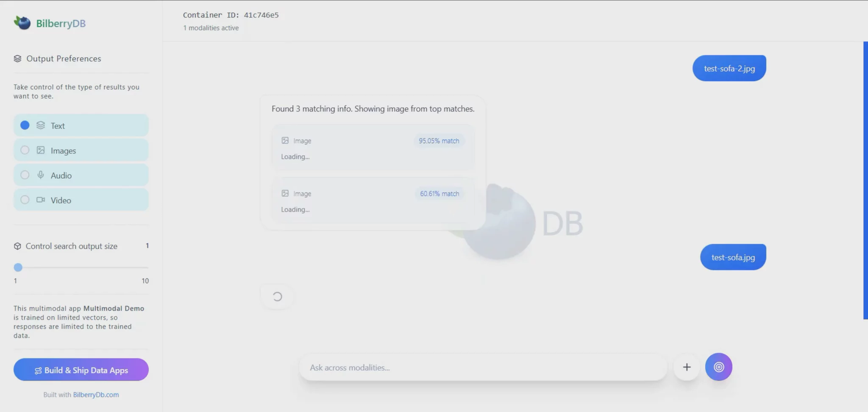Image resolution: width=868 pixels, height=412 pixels.
Task: Click the 60.61% match badge
Action: click(439, 194)
